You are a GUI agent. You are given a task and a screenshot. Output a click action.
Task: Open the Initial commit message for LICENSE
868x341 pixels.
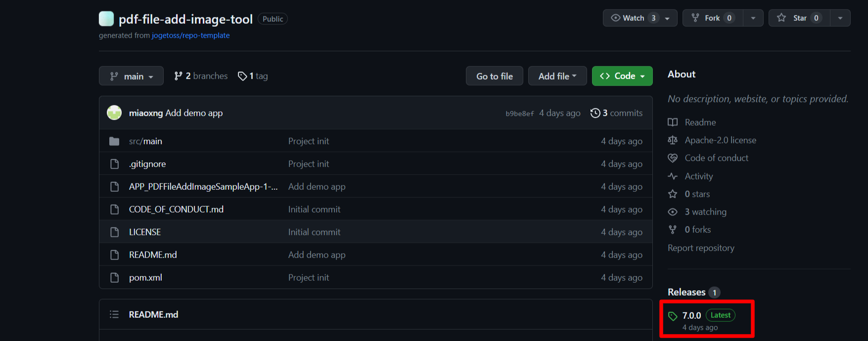[x=315, y=232]
